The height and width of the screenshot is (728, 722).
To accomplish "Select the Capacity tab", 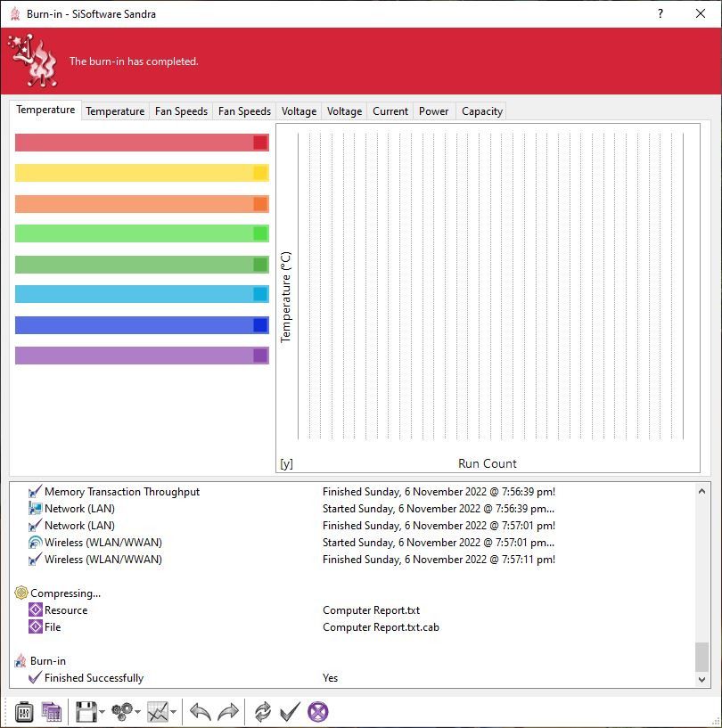I will pyautogui.click(x=482, y=111).
